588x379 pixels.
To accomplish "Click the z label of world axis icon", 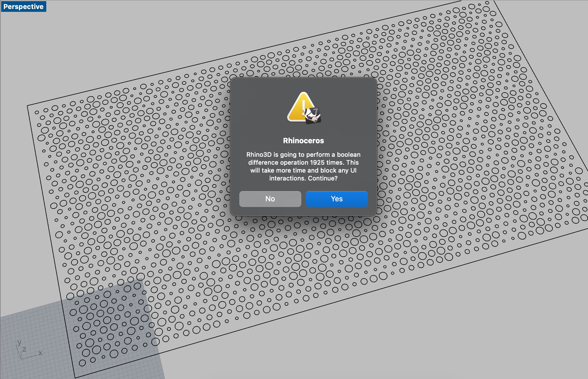I will 24,349.
